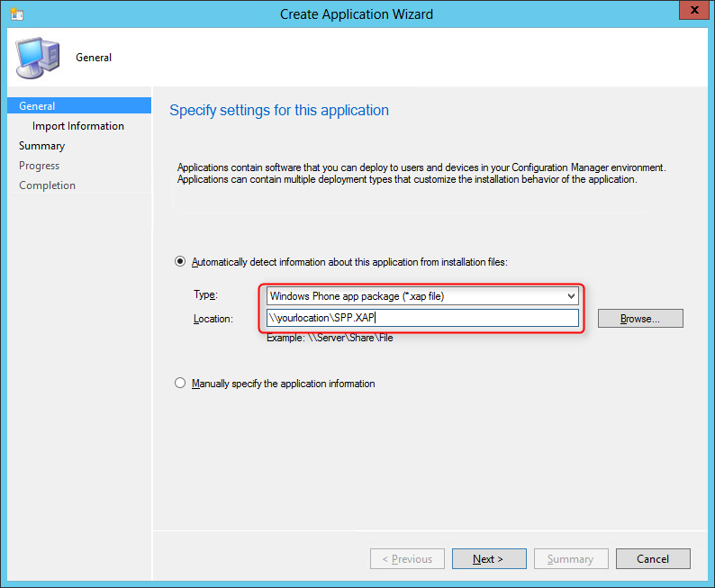Viewport: 715px width, 588px height.
Task: Click the 'General' header title text
Action: coord(94,58)
